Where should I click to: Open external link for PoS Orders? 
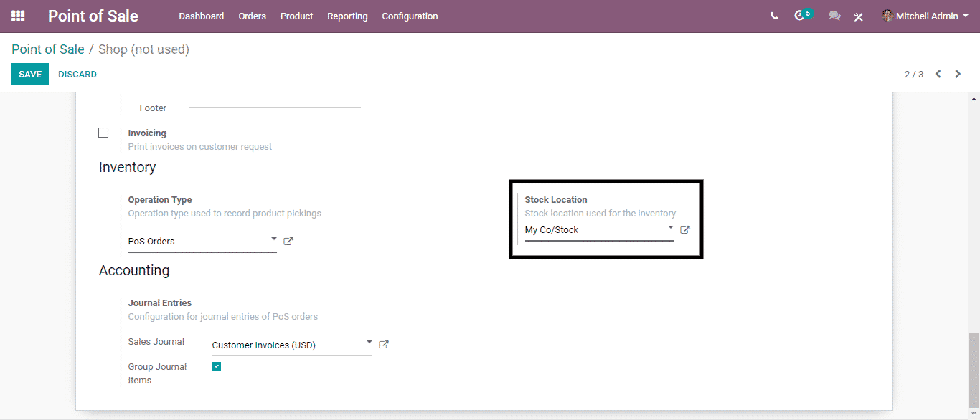tap(288, 242)
